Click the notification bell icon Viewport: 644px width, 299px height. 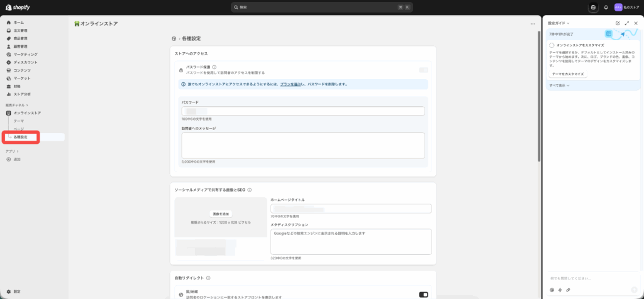[606, 8]
